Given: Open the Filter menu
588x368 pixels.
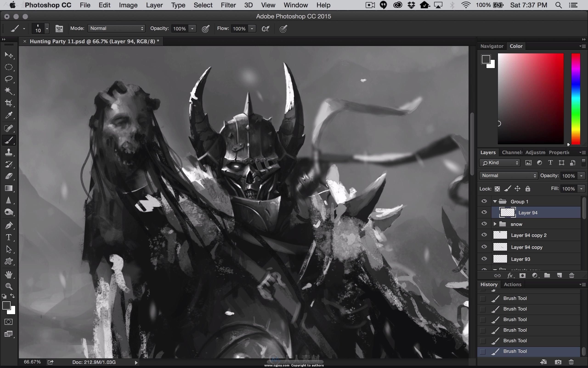Looking at the screenshot, I should click(x=228, y=5).
